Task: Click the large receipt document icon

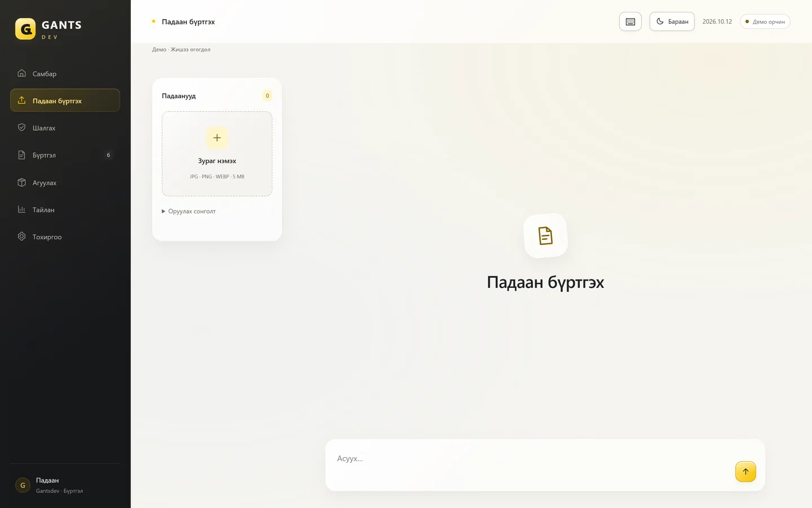Action: (x=545, y=236)
